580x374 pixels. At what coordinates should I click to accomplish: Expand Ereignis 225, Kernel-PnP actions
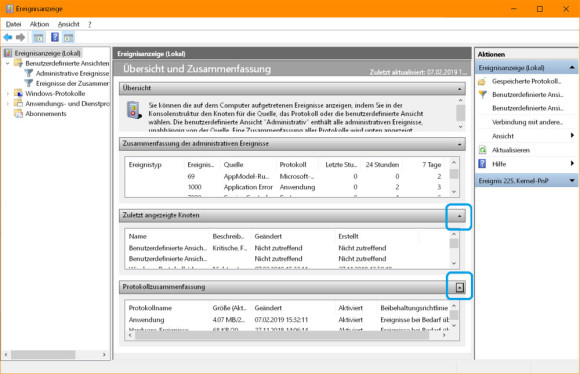tap(572, 181)
